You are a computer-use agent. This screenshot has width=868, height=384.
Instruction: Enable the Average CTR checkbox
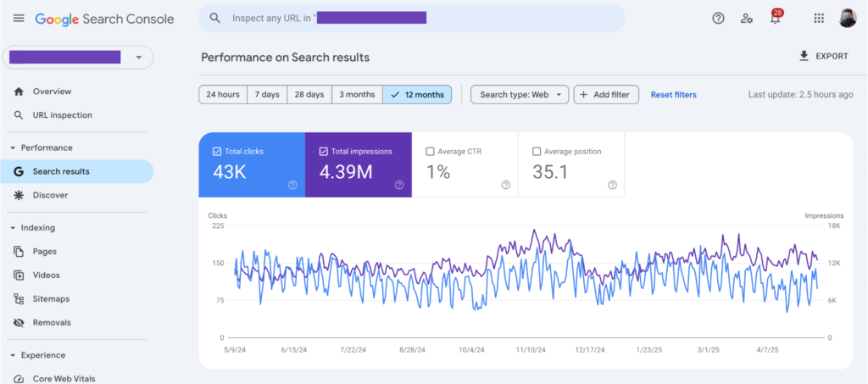coord(430,152)
